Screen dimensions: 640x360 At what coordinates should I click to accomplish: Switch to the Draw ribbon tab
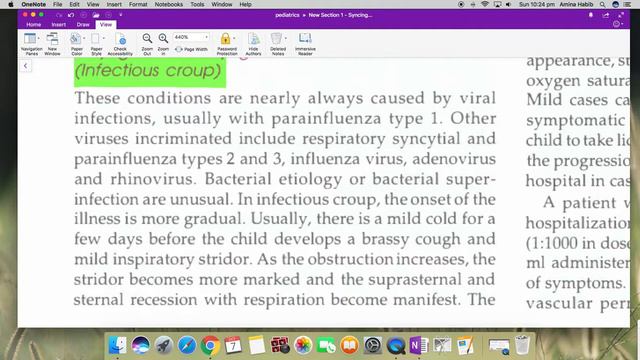(x=83, y=24)
